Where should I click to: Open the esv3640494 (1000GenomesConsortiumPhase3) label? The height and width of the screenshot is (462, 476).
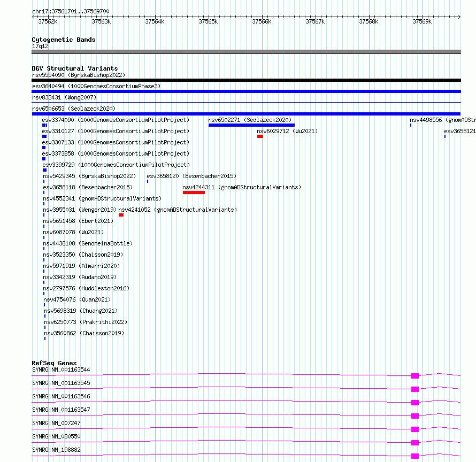pyautogui.click(x=96, y=86)
